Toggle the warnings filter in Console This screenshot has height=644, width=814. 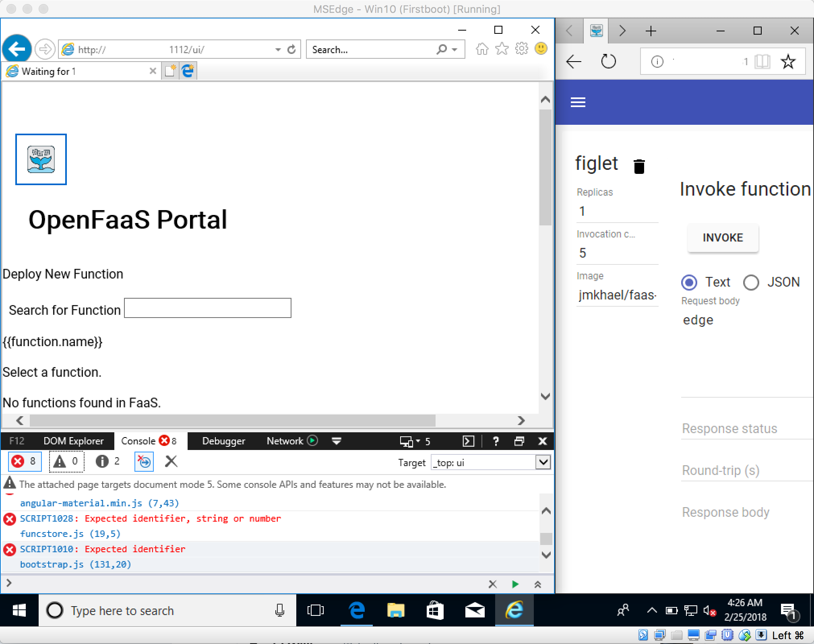[x=66, y=462]
